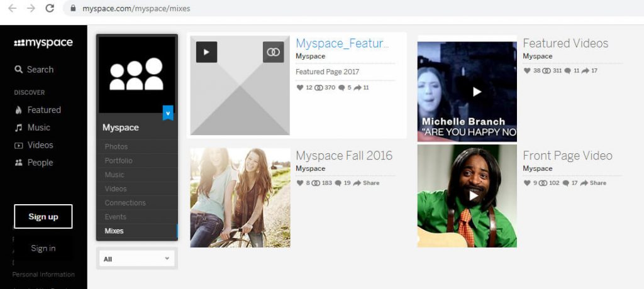Click the Sign in button

point(43,248)
